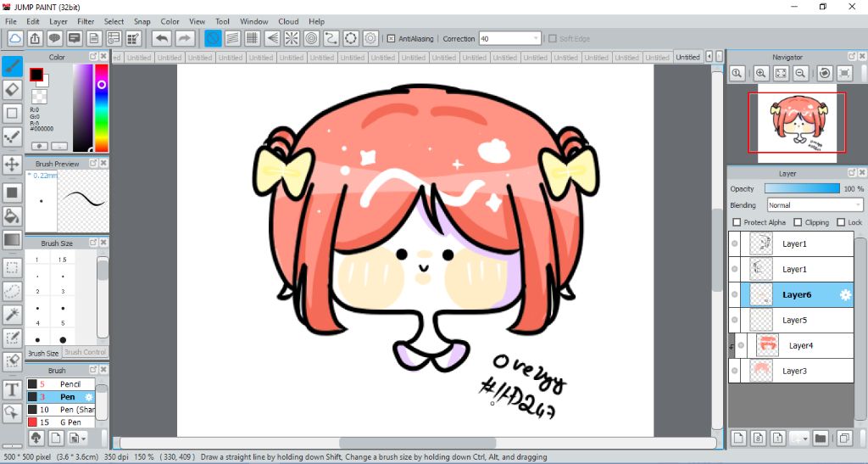This screenshot has width=868, height=464.
Task: Zoom out using Navigator minus magnifier
Action: coord(800,73)
